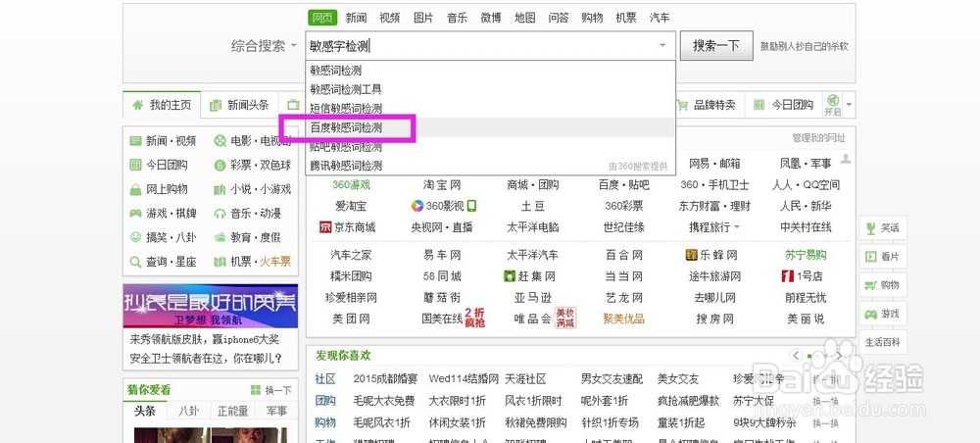Click the book icon beside 小说·小游戏
980x443 pixels.
point(220,189)
